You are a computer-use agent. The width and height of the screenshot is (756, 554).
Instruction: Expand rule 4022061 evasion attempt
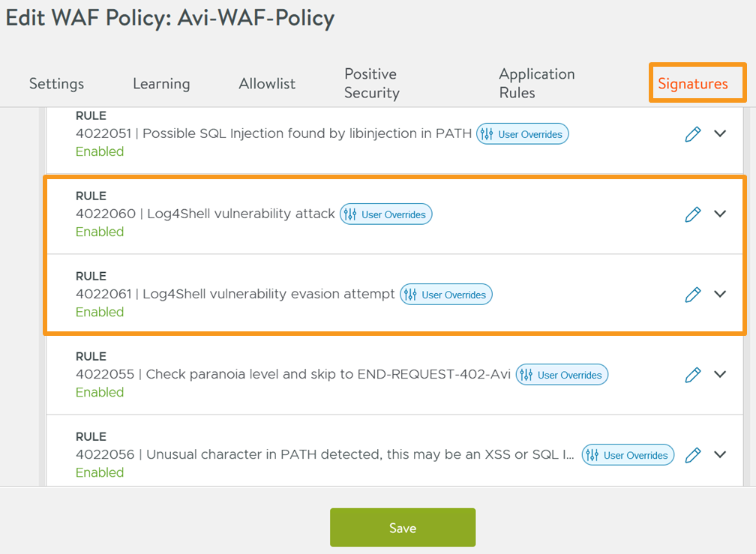tap(720, 294)
